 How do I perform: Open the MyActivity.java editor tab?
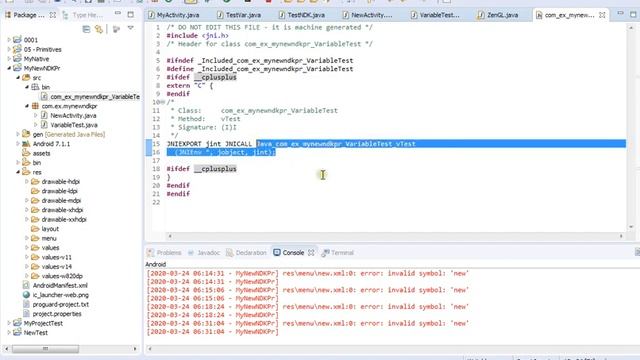coord(174,15)
